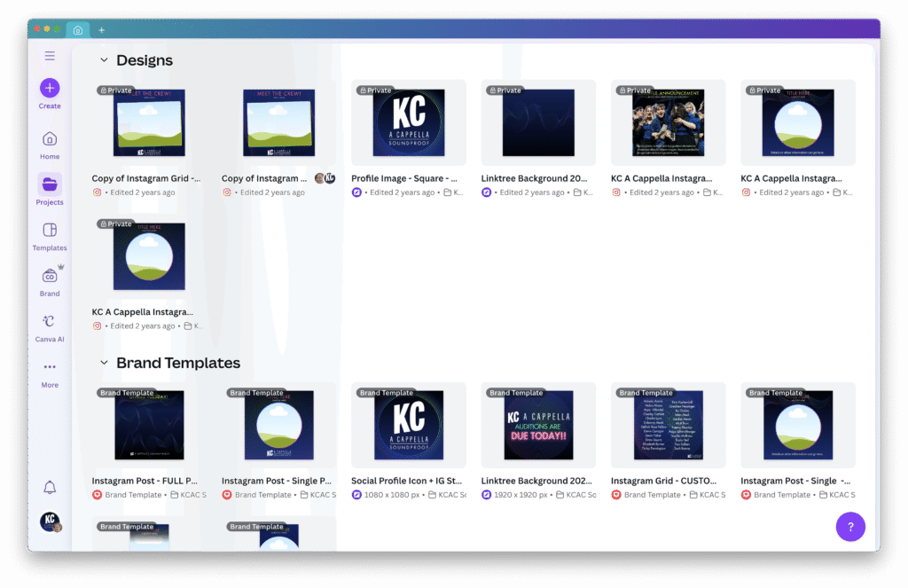Viewport: 908px width, 588px height.
Task: Click the home tab icon in title bar
Action: tap(78, 30)
